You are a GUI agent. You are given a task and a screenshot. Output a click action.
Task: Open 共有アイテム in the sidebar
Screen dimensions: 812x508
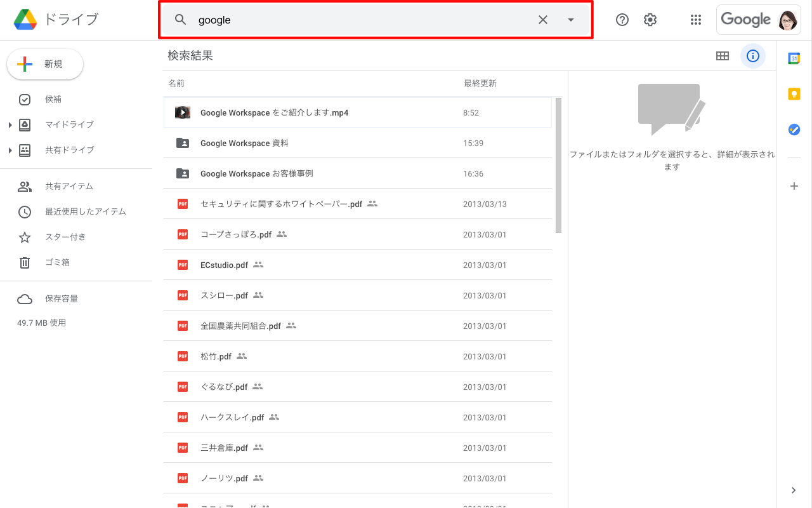click(69, 186)
